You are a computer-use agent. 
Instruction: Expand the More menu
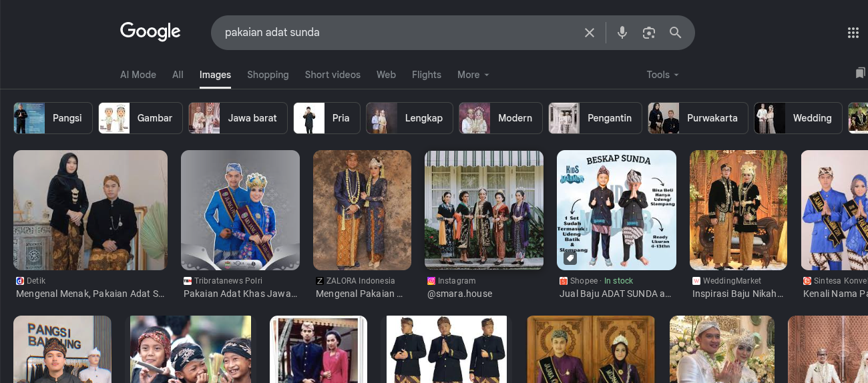pos(473,75)
